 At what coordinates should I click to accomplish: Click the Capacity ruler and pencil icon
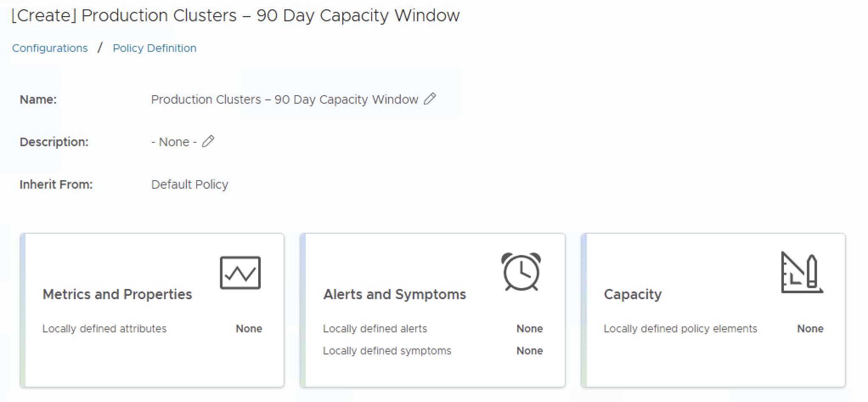click(x=802, y=272)
